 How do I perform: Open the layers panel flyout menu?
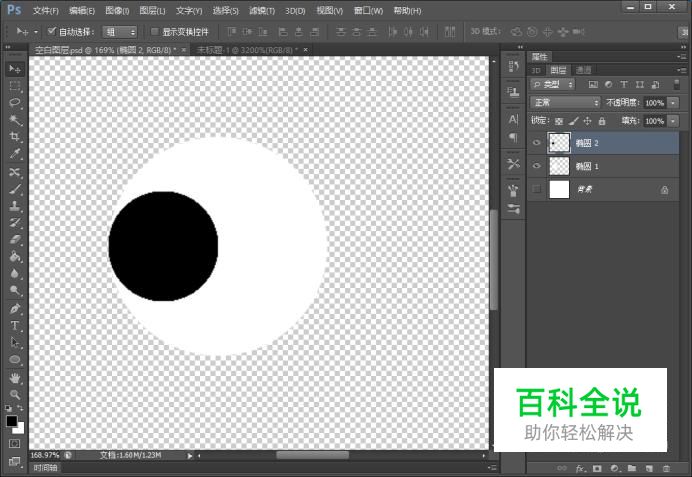coord(681,70)
